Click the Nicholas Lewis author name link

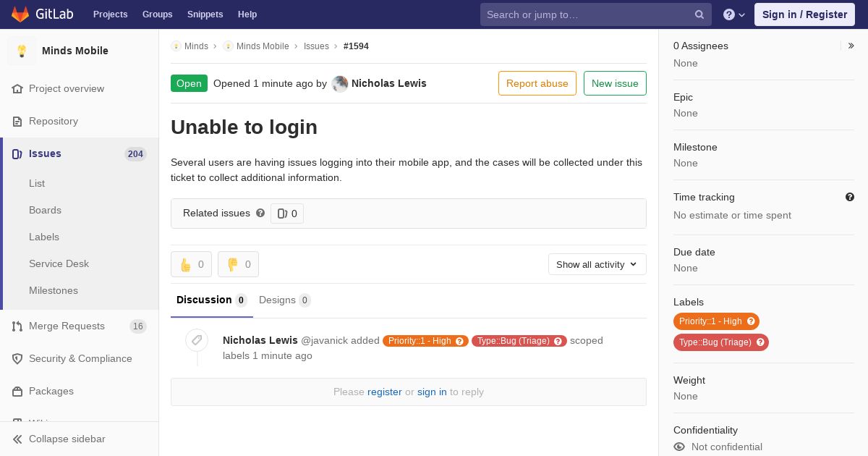pyautogui.click(x=389, y=83)
